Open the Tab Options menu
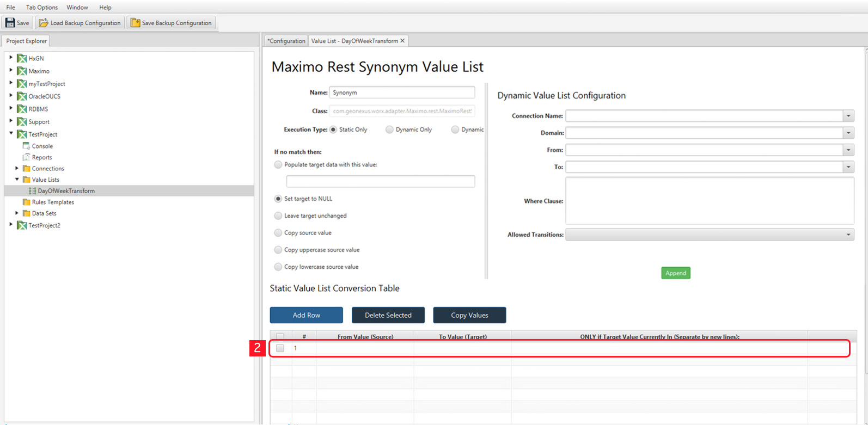The width and height of the screenshot is (868, 425). (x=42, y=8)
